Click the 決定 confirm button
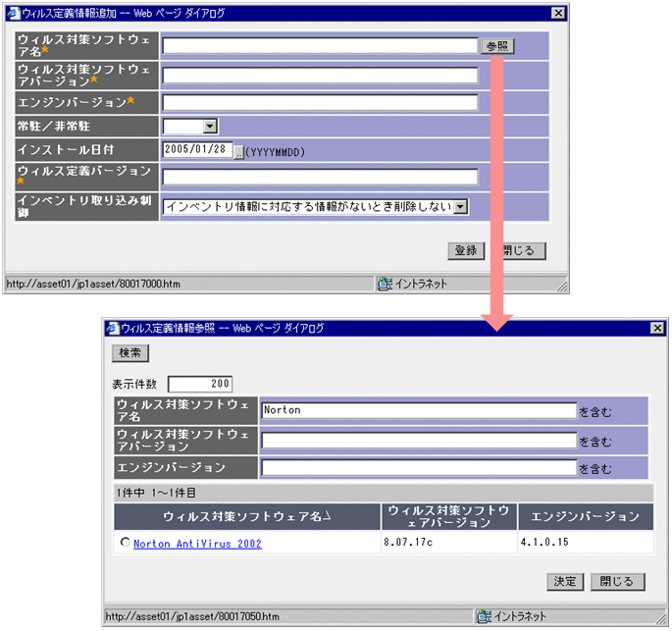 [565, 582]
